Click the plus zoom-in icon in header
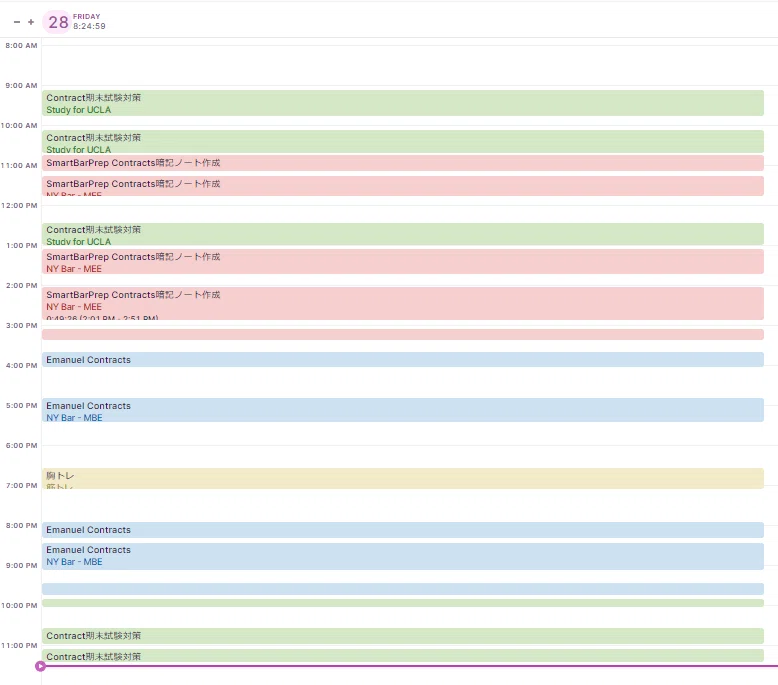 point(31,22)
